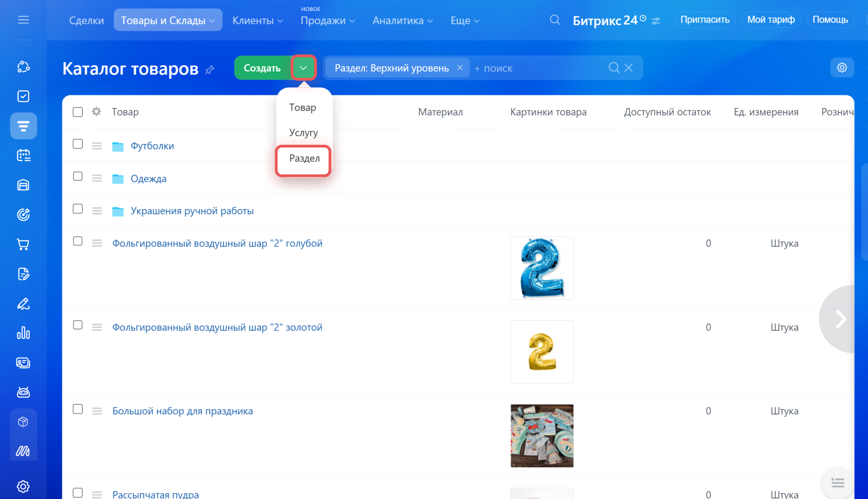Open the tasks checkmark icon in sidebar
The width and height of the screenshot is (868, 499).
click(23, 96)
